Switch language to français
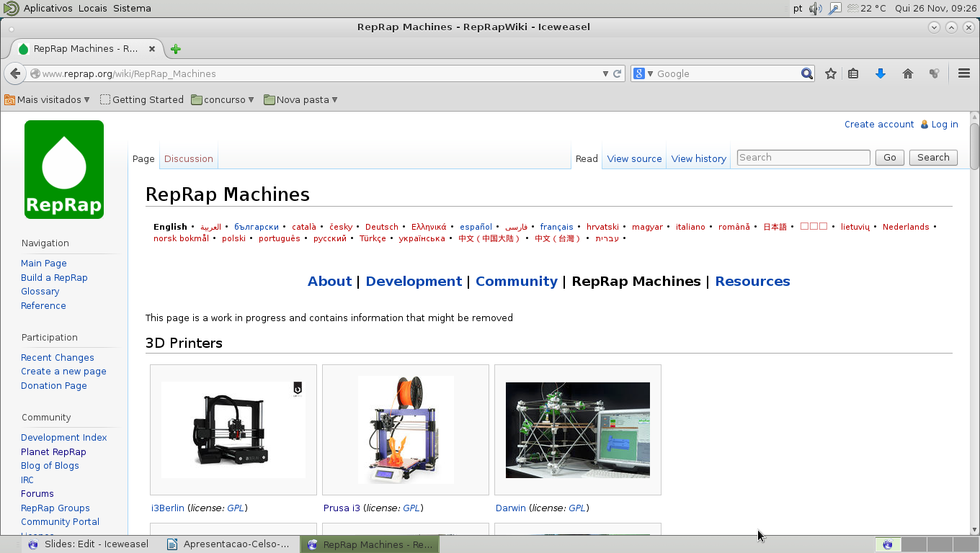This screenshot has height=553, width=980. click(x=557, y=227)
